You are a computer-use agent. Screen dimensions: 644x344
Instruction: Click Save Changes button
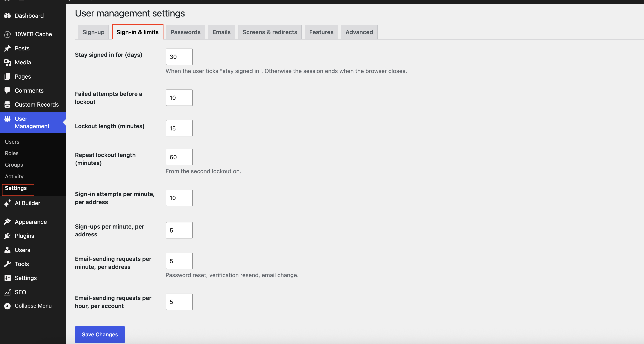point(100,334)
